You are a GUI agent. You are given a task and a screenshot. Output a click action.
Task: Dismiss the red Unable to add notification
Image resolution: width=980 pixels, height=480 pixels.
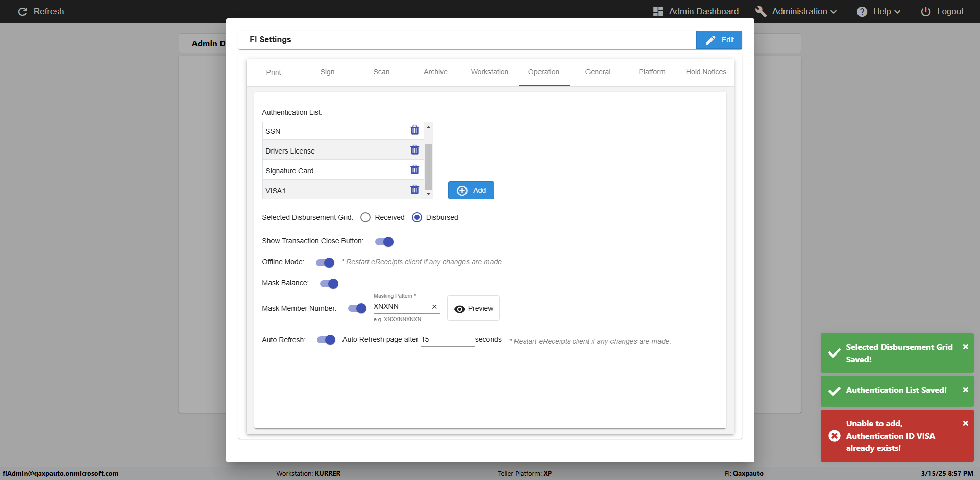(965, 423)
